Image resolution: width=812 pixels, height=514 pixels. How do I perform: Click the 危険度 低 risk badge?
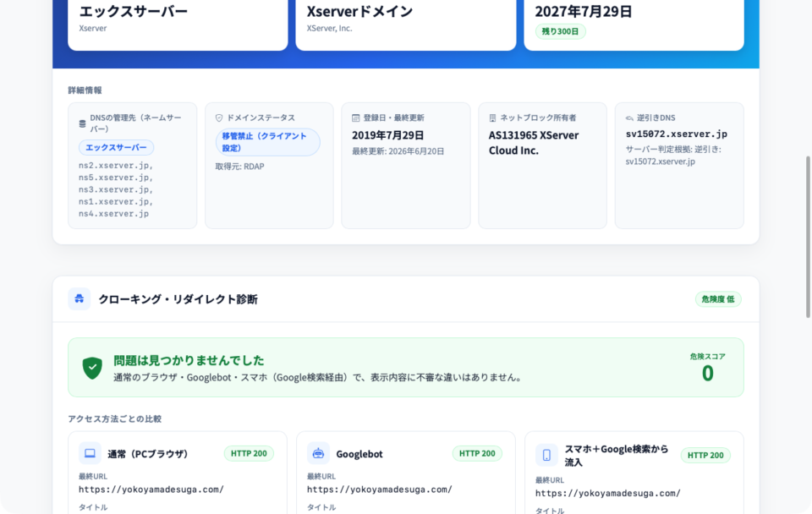tap(718, 299)
